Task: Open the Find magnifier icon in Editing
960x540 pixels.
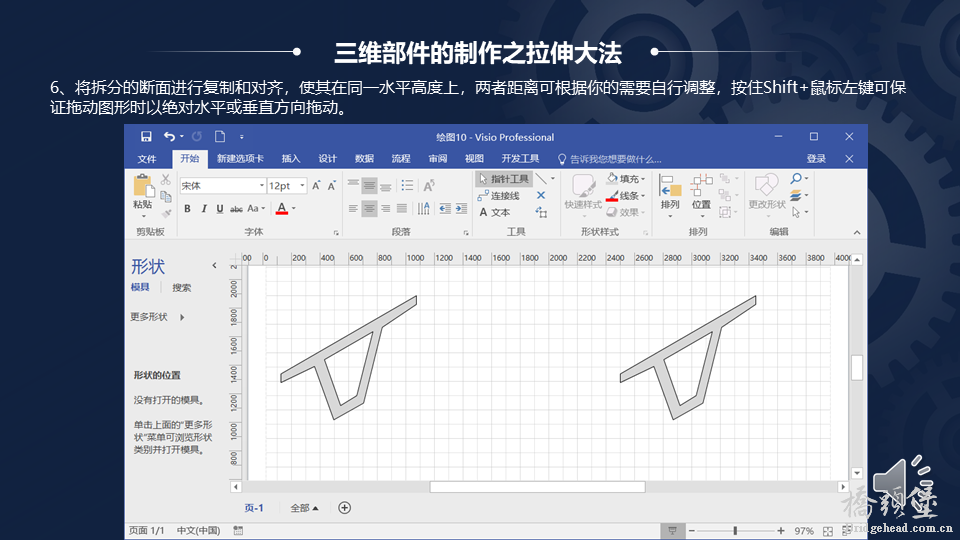Action: (x=796, y=179)
